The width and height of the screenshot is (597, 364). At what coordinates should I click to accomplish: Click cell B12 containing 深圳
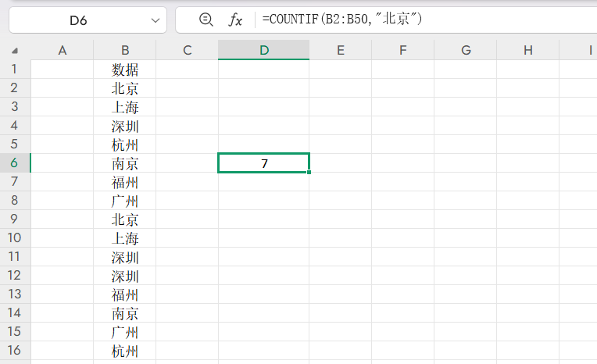(125, 275)
